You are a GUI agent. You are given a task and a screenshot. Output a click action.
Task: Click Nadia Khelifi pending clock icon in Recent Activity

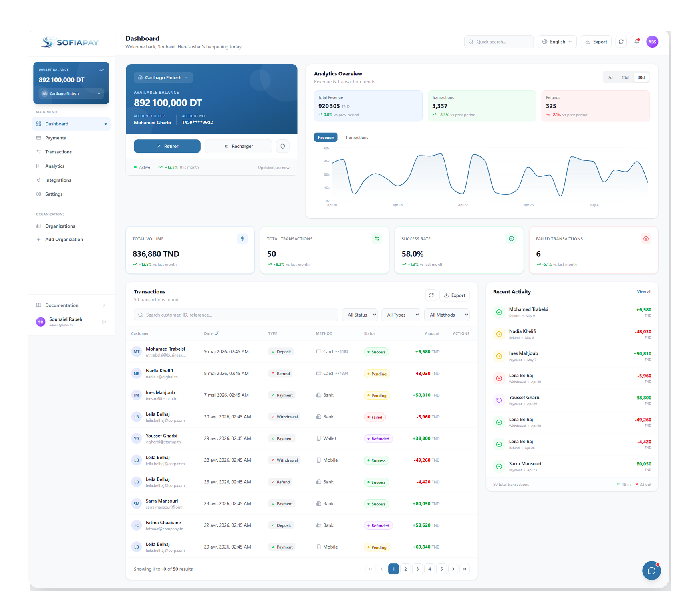tap(499, 334)
